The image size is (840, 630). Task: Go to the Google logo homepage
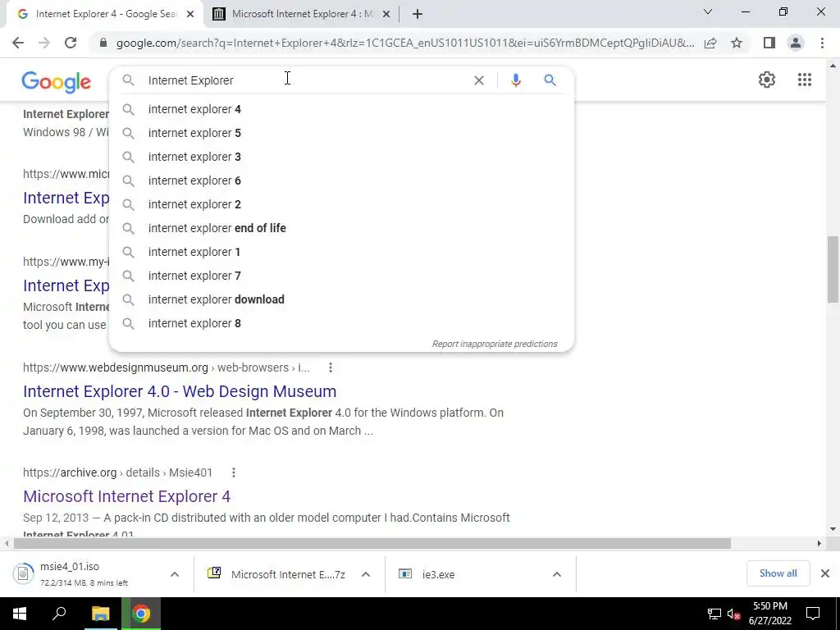click(57, 82)
